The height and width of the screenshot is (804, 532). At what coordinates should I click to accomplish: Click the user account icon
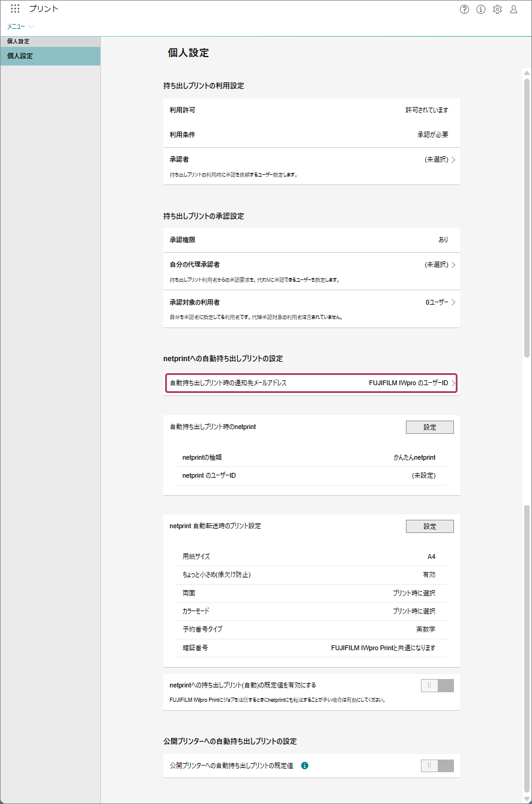pyautogui.click(x=514, y=9)
